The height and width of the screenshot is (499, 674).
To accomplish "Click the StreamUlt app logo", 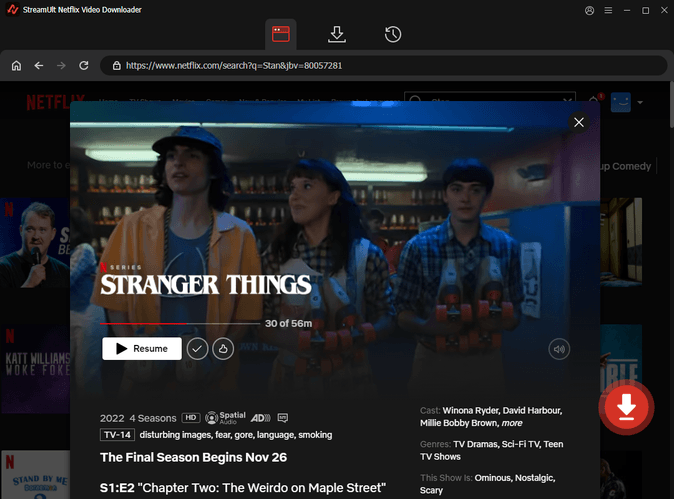I will tap(12, 9).
